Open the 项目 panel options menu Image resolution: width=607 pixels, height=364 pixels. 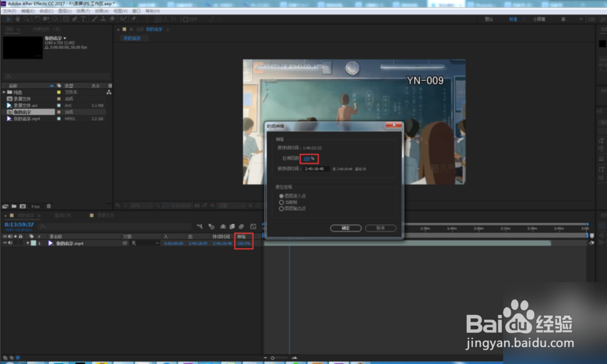pyautogui.click(x=18, y=29)
